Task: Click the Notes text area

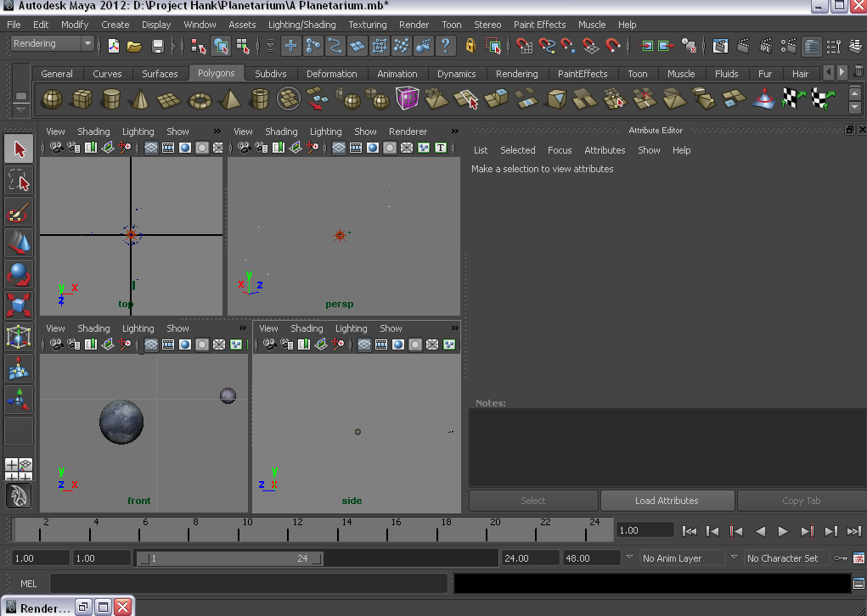Action: pos(667,447)
